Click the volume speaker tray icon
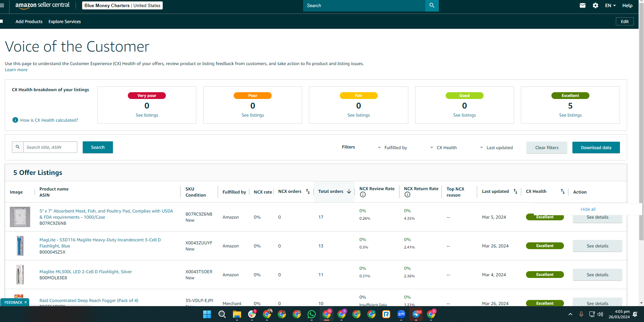This screenshot has height=322, width=644. [x=600, y=314]
